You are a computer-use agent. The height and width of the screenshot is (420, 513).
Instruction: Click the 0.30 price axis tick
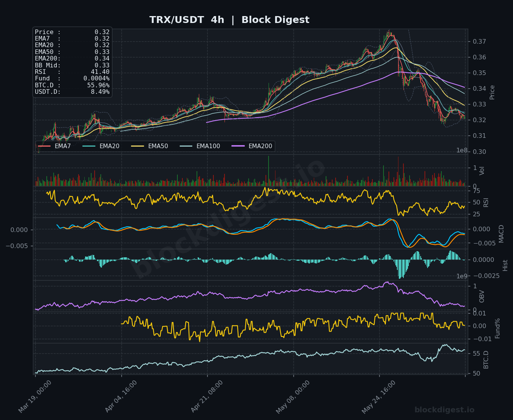coord(479,152)
